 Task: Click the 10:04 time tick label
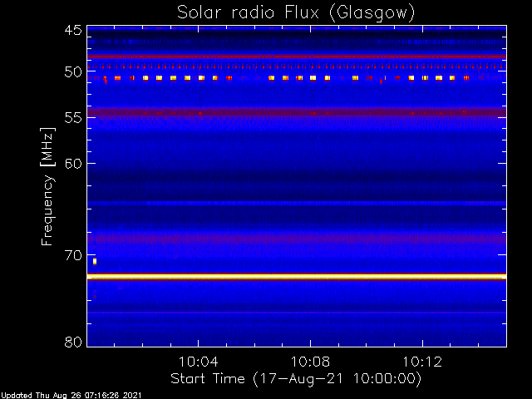tap(199, 362)
